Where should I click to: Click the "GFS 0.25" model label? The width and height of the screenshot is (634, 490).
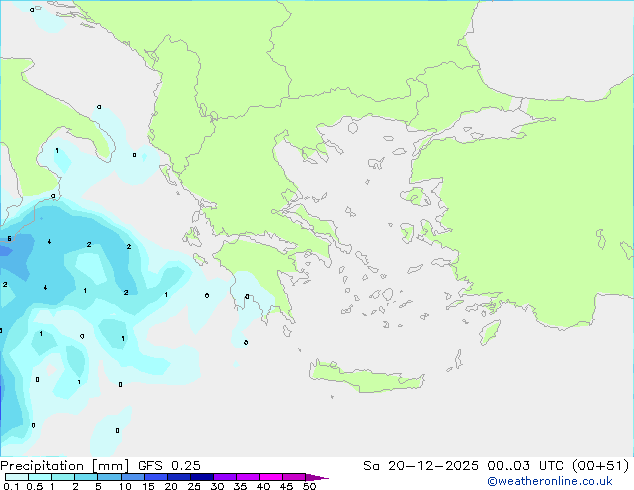(169, 466)
